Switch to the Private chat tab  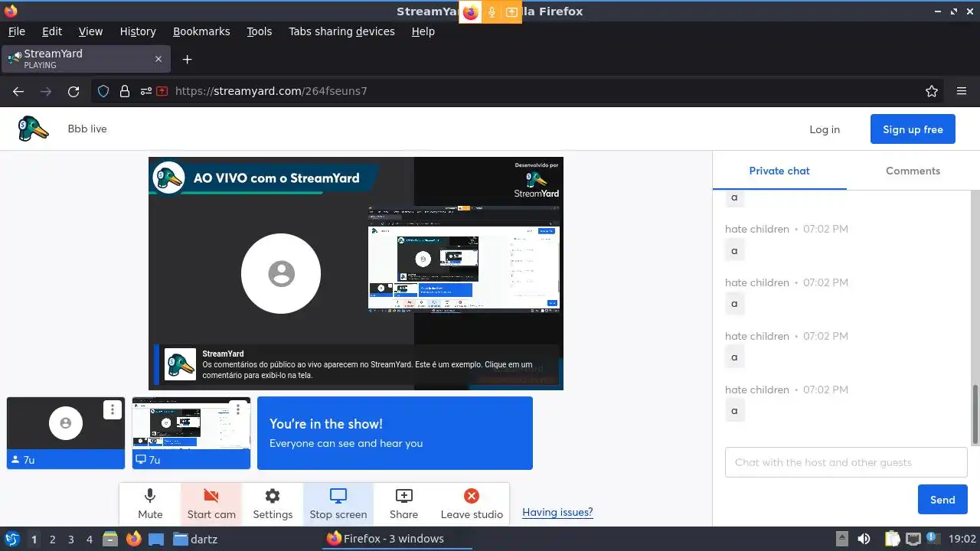(779, 171)
